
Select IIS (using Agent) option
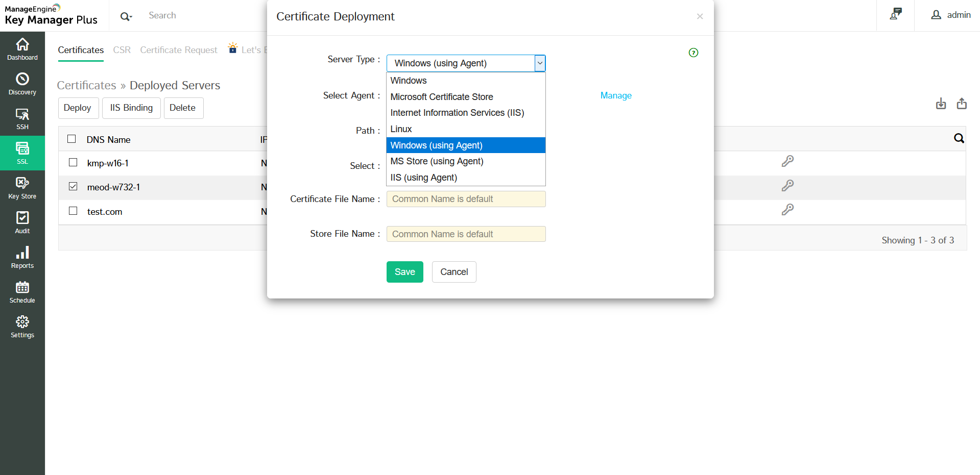tap(423, 178)
